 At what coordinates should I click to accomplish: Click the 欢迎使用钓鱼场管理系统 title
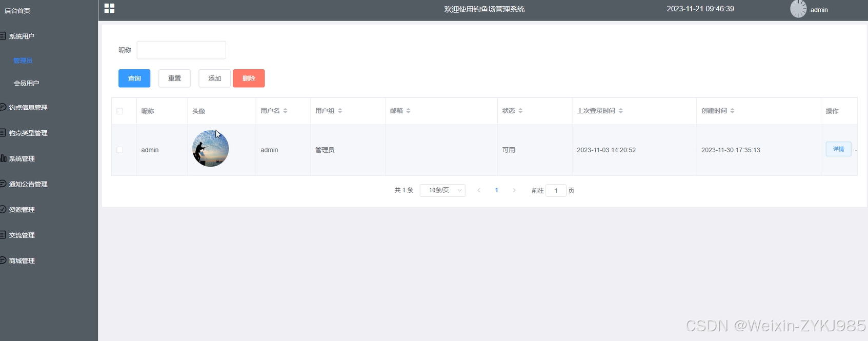(x=485, y=9)
